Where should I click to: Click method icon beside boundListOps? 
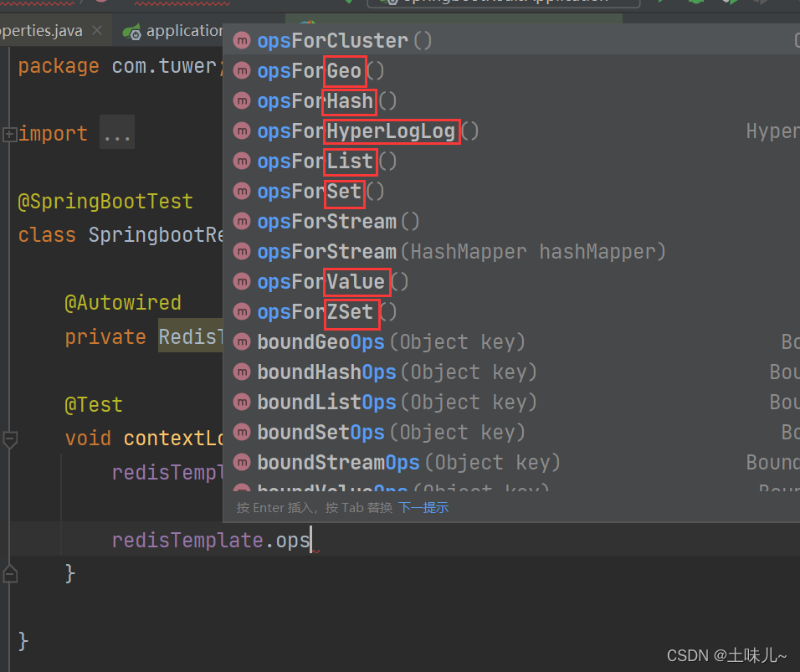(242, 401)
